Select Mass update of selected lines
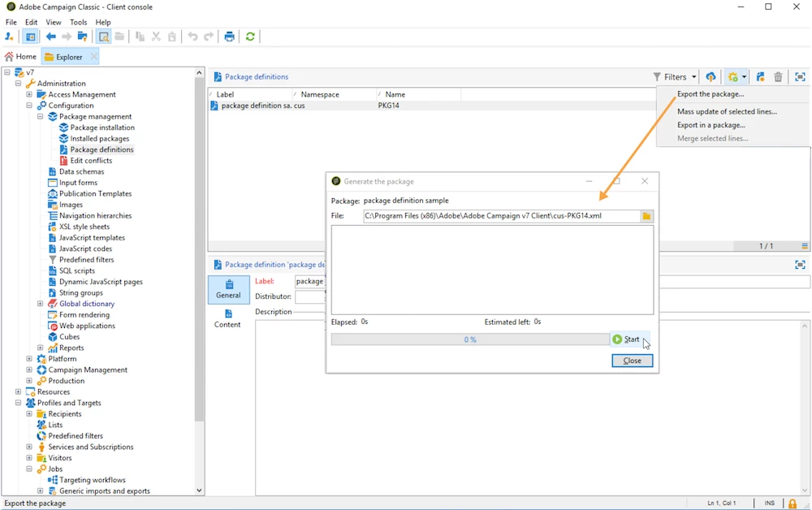 tap(727, 111)
